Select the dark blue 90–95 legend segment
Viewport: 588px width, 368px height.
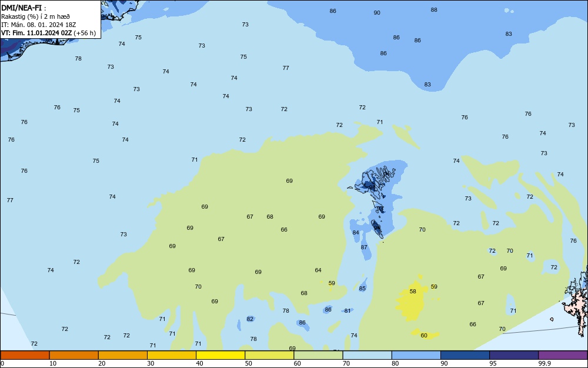coord(465,355)
